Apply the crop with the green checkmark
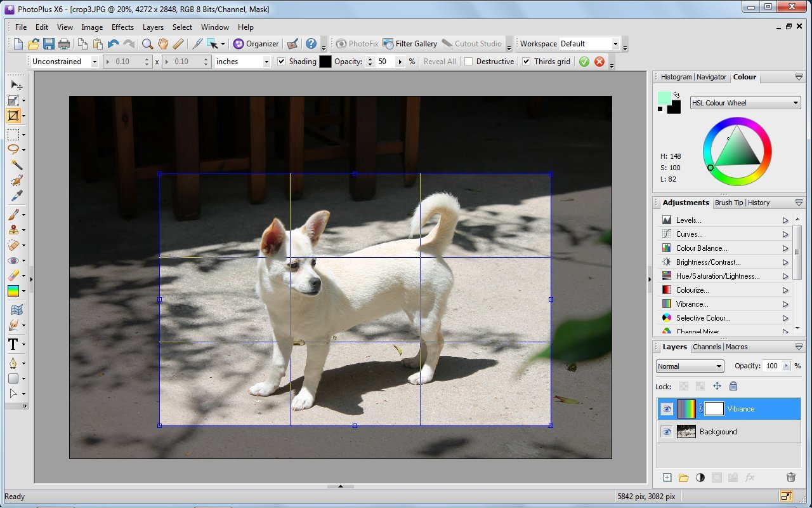Screen dimensions: 812x508 pyautogui.click(x=584, y=62)
